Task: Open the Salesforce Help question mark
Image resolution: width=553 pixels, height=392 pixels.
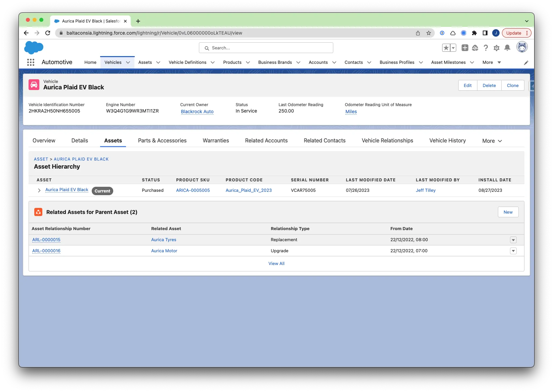Action: [x=485, y=48]
